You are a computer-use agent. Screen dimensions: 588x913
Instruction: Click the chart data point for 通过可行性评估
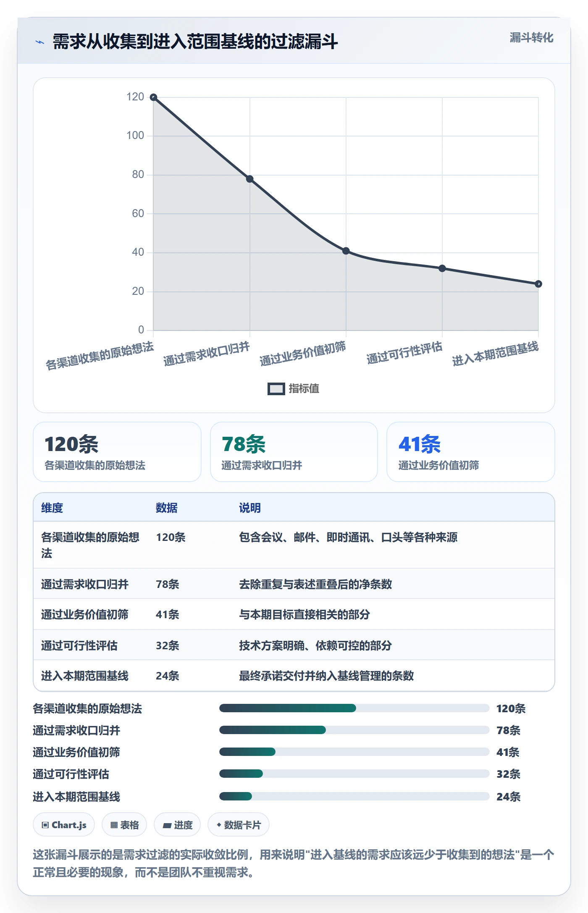(x=442, y=268)
